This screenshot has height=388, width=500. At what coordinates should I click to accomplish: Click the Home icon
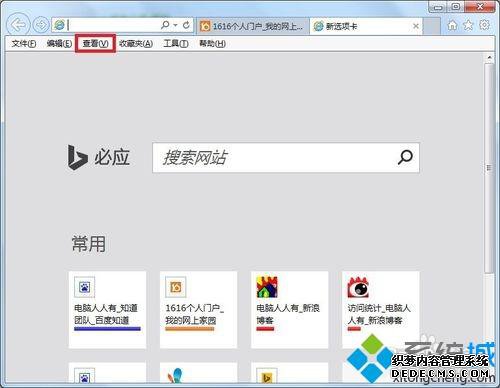[x=452, y=25]
